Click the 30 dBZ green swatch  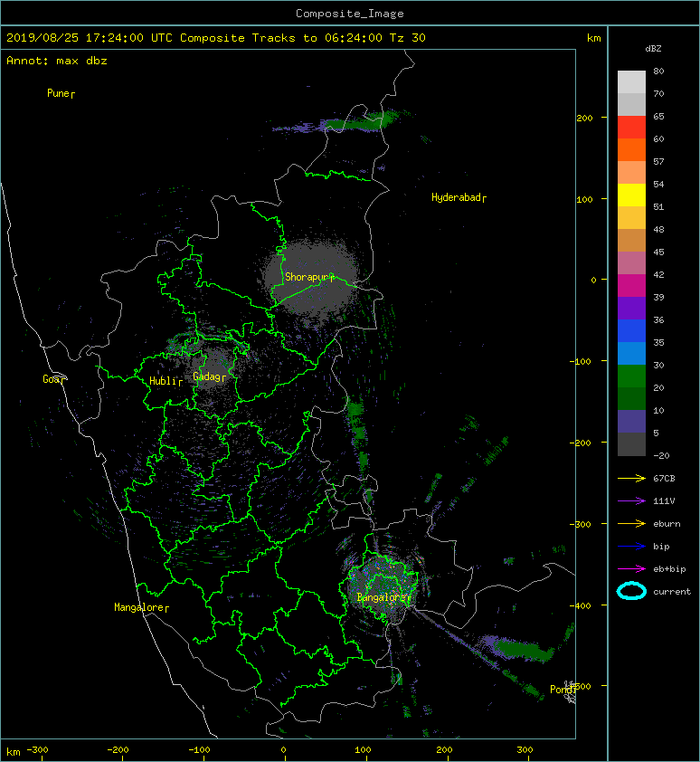point(631,376)
